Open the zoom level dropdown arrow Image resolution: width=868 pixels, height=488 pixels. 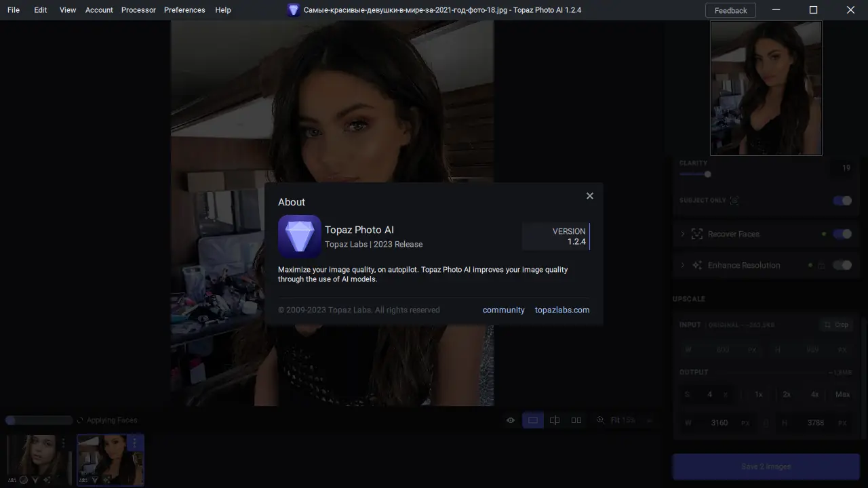coord(649,420)
